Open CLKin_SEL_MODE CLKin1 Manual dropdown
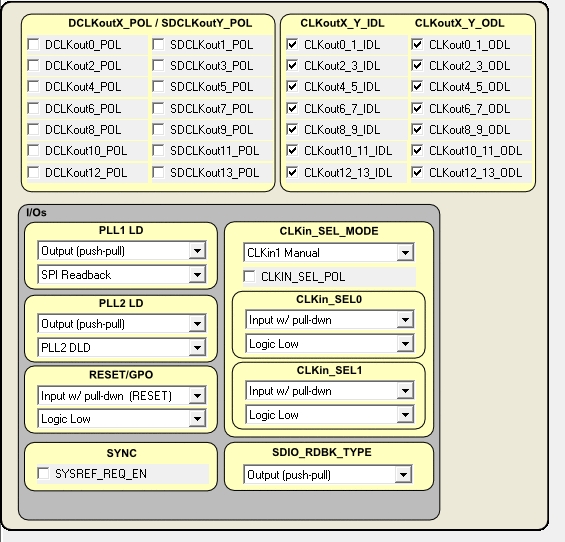Image resolution: width=565 pixels, height=542 pixels. [329, 252]
